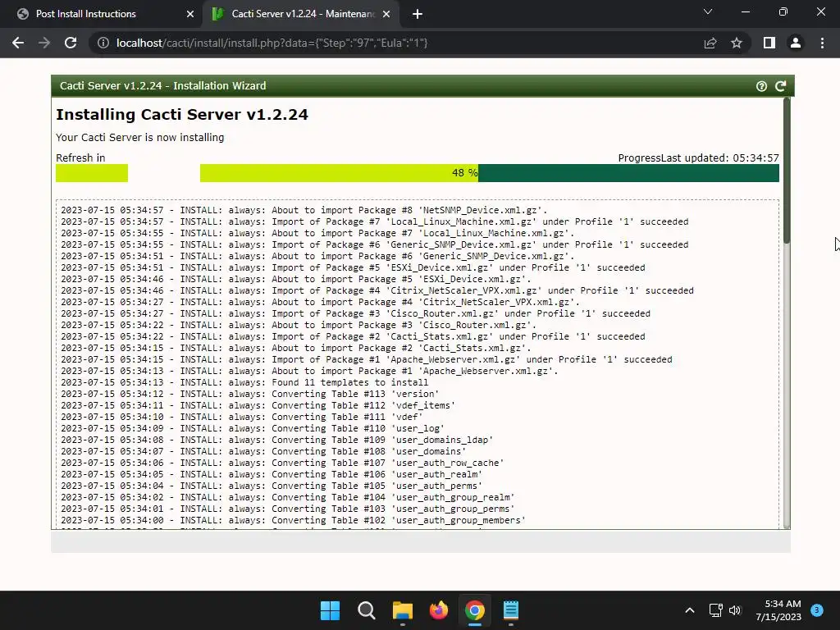Toggle Chrome side panel
The width and height of the screenshot is (840, 630).
coord(769,43)
